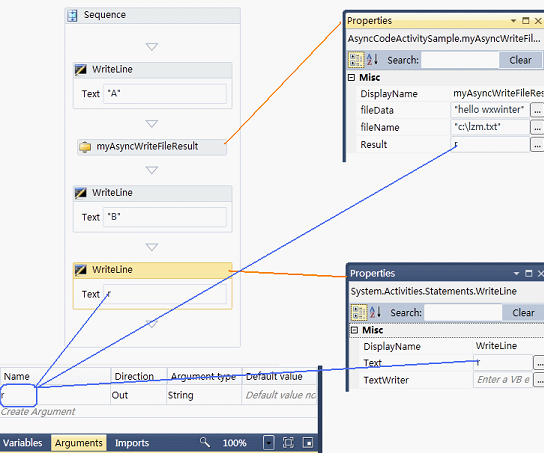This screenshot has height=454, width=544.
Task: Open expression editor for TextWriter property
Action: coord(539,380)
